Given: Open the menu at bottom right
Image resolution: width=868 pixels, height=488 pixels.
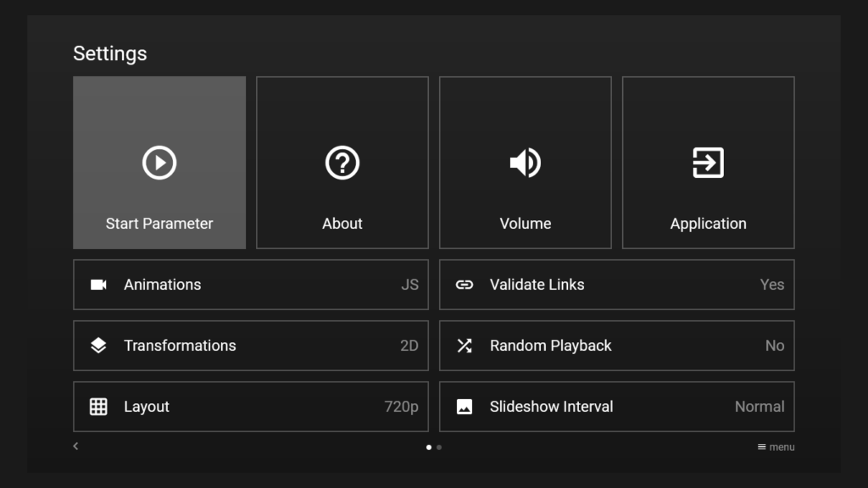Looking at the screenshot, I should 776,447.
